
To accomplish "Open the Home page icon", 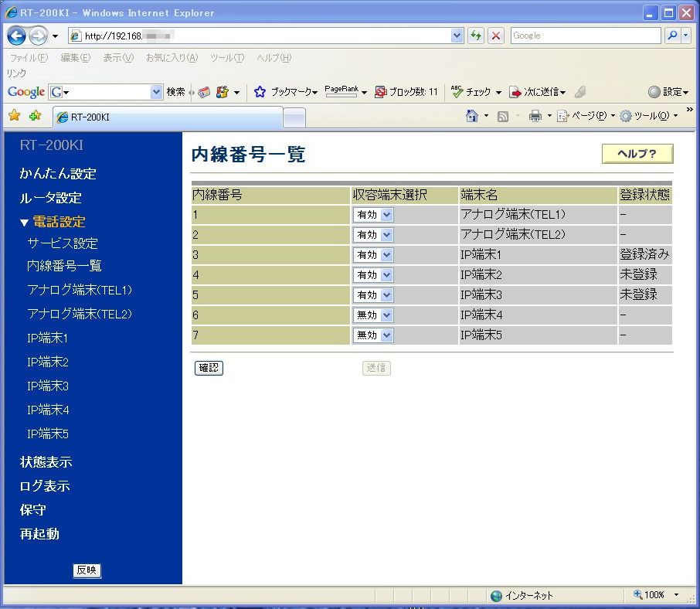I will pos(472,116).
